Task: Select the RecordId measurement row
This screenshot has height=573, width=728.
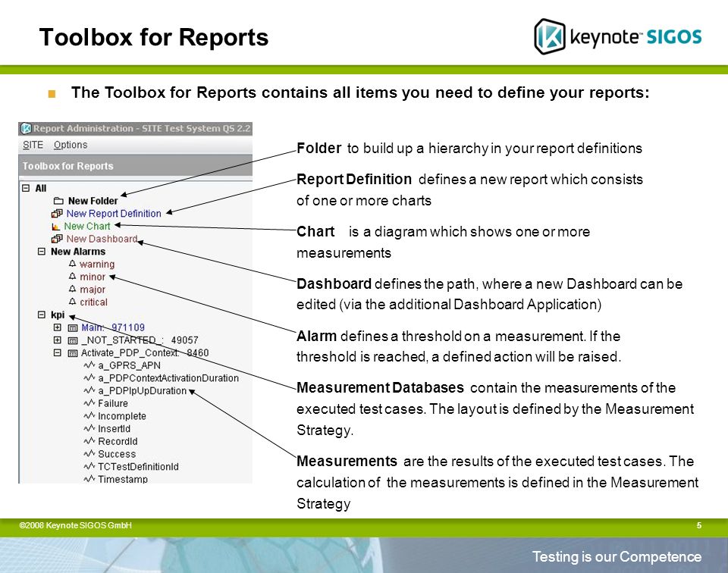Action: [118, 441]
